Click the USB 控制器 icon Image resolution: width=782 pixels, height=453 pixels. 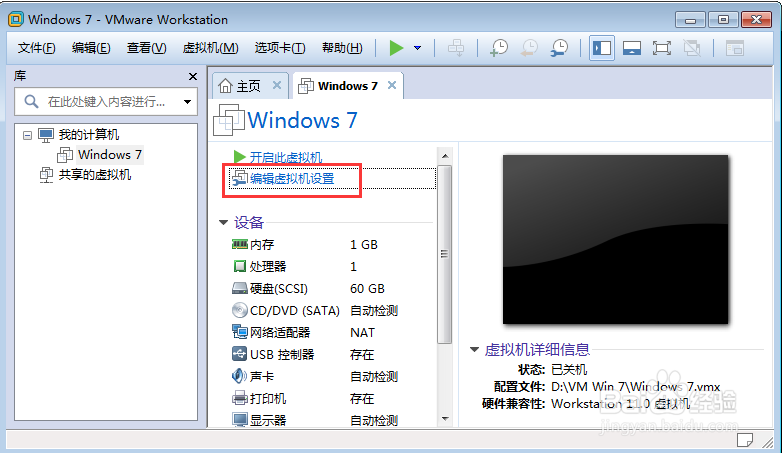click(x=239, y=354)
